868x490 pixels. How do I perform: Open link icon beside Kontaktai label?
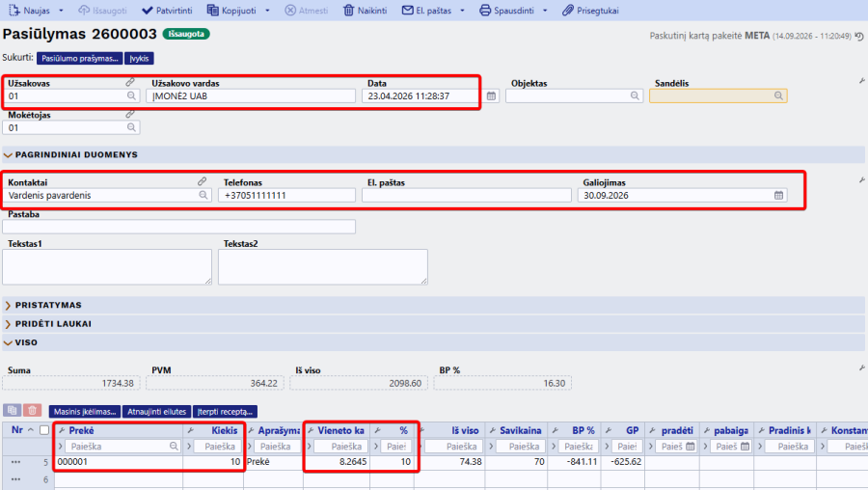point(203,181)
